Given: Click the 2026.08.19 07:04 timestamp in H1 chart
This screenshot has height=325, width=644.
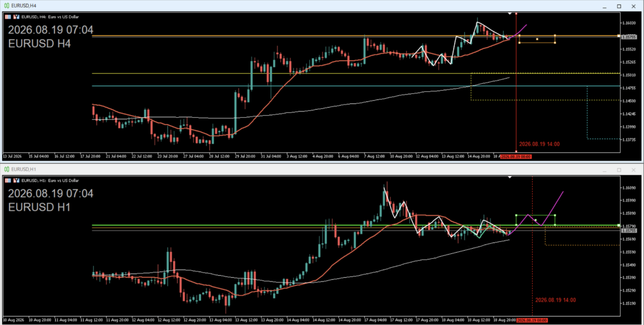Looking at the screenshot, I should click(x=50, y=193).
